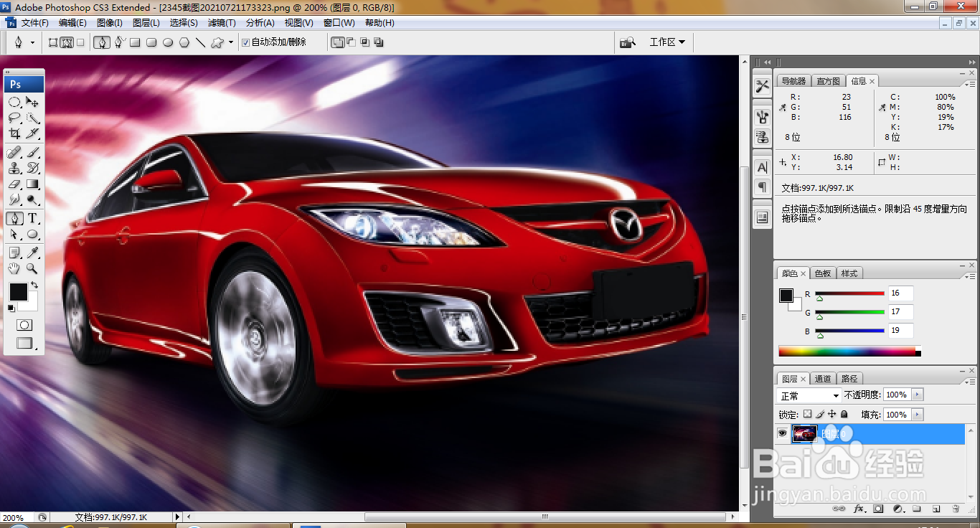Select Add to path area option
This screenshot has width=980, height=528.
[337, 42]
